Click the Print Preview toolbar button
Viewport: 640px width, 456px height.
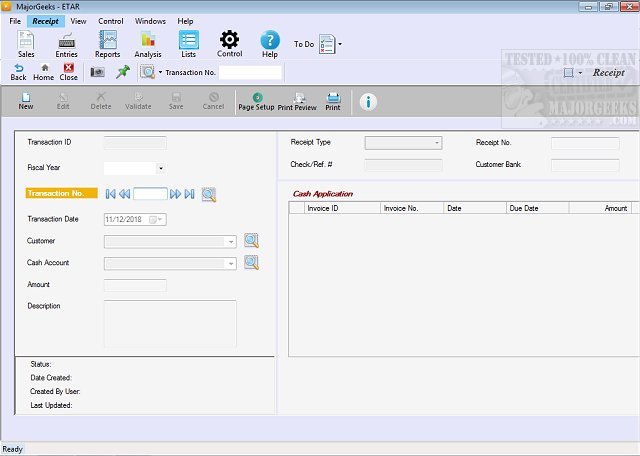(x=297, y=101)
